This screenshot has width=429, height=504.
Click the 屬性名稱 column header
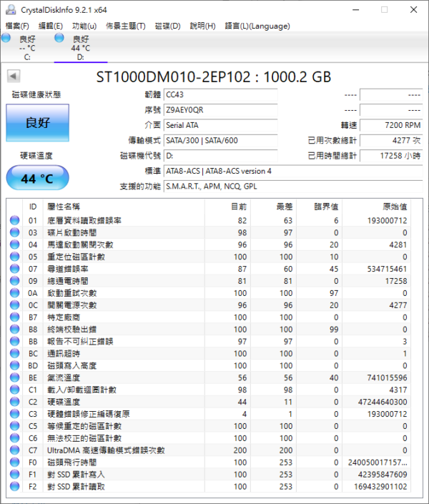coord(124,207)
